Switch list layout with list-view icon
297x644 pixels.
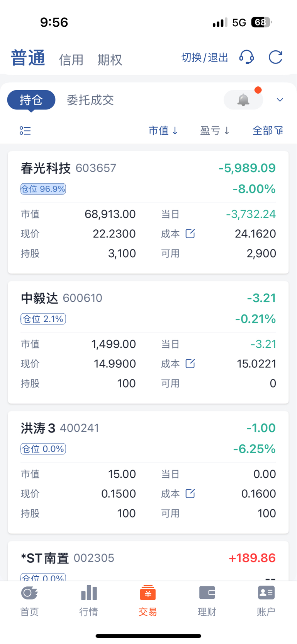click(25, 131)
